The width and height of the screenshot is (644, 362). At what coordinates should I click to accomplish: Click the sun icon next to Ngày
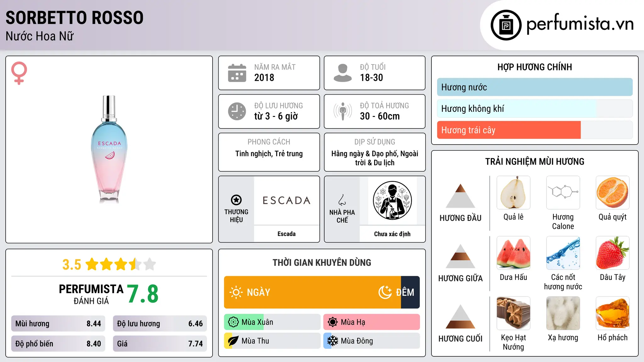point(236,292)
